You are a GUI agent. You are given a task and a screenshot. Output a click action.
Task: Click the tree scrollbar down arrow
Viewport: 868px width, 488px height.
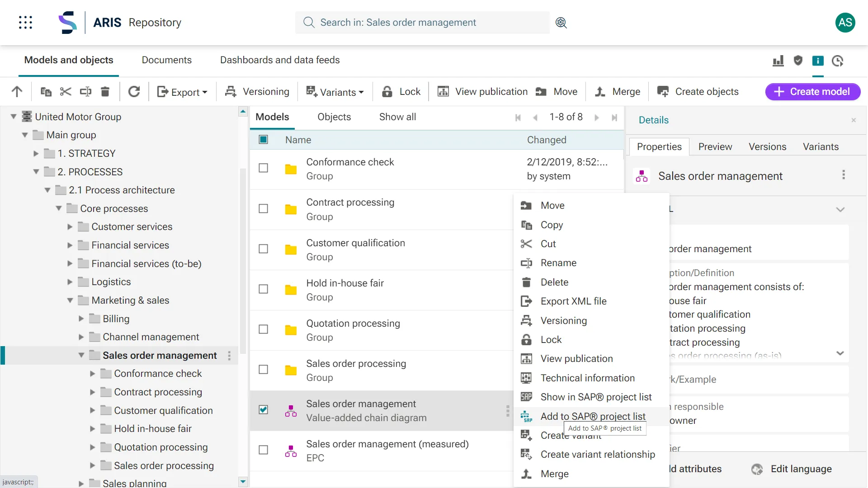pos(243,482)
